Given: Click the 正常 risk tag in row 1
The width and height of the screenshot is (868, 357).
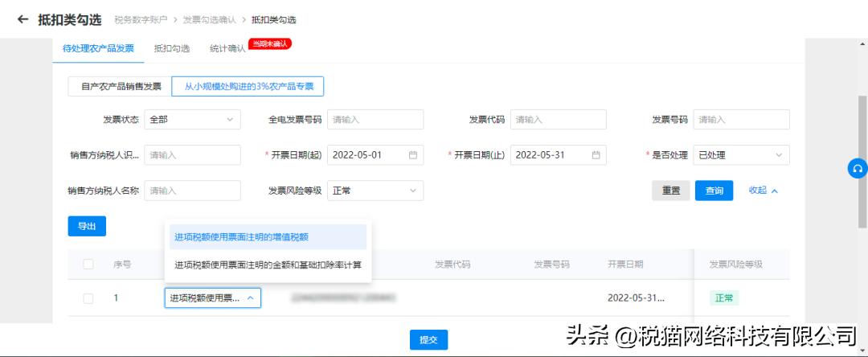Looking at the screenshot, I should pos(724,298).
